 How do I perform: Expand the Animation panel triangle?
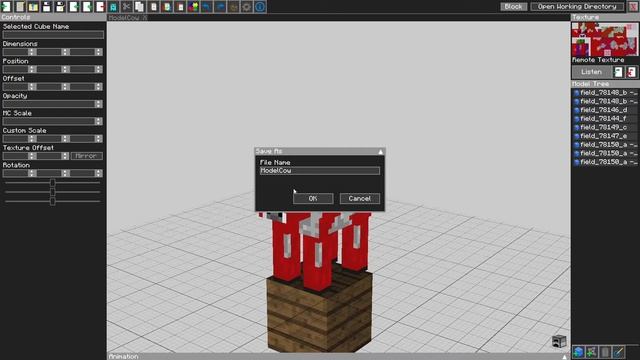pyautogui.click(x=564, y=357)
